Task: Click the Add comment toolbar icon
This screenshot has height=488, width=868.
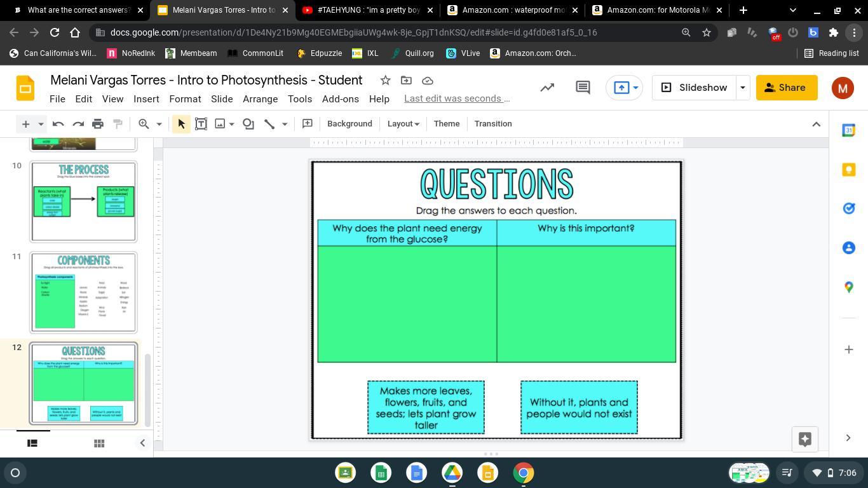Action: point(307,124)
